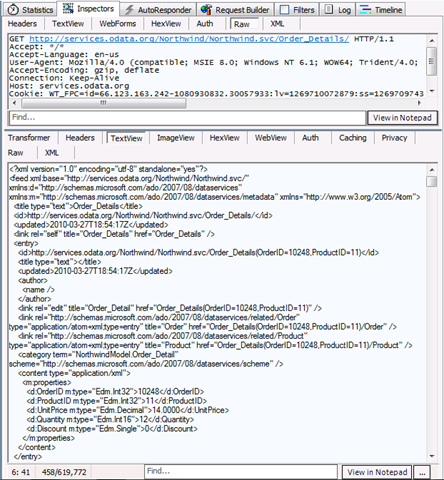Click the request View in Notepad button
444x480 pixels.
coord(402,118)
